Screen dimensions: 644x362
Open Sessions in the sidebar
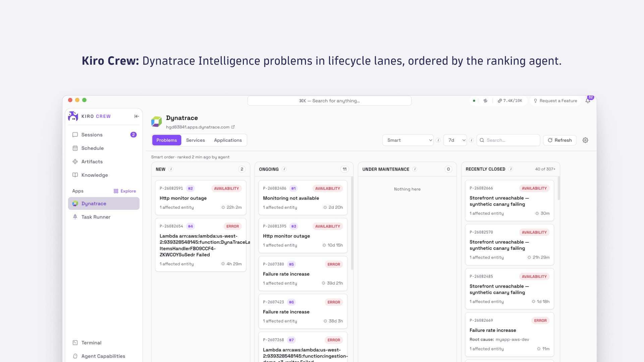coord(104,135)
